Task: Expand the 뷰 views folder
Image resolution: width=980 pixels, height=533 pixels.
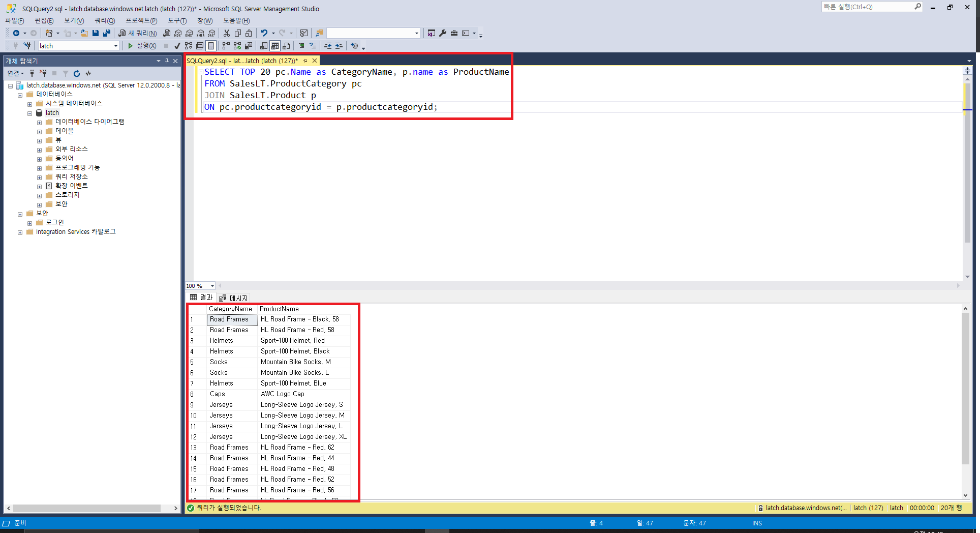Action: coord(39,141)
